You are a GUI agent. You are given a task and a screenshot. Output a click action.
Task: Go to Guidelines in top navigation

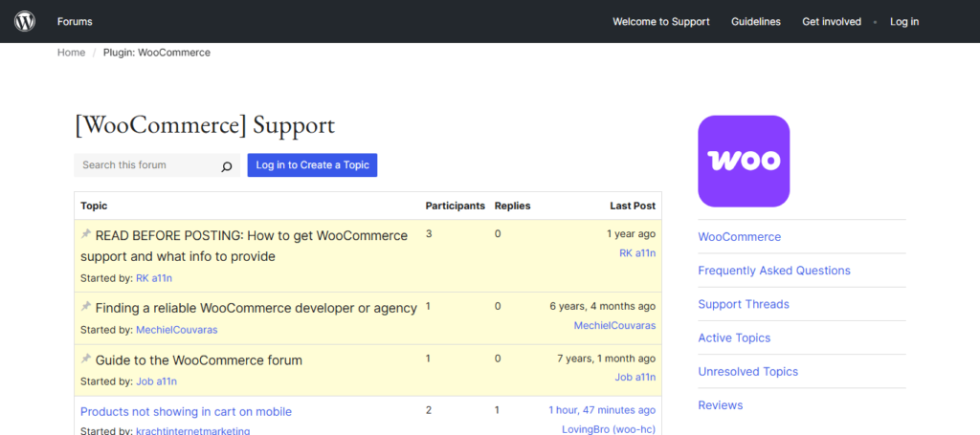[x=755, y=21]
